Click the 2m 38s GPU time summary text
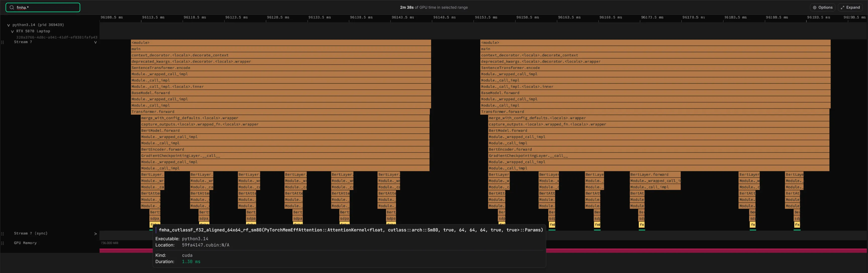The image size is (868, 273). tap(434, 8)
